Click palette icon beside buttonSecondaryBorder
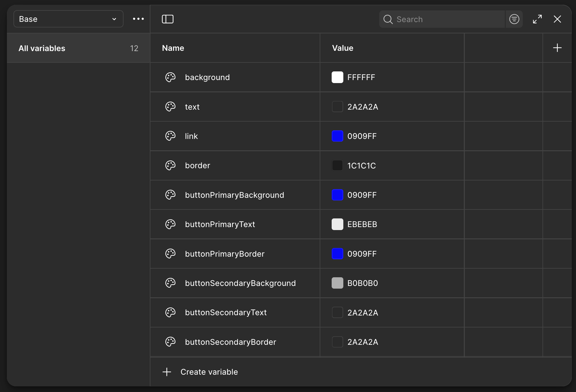This screenshot has height=392, width=576. pyautogui.click(x=170, y=342)
